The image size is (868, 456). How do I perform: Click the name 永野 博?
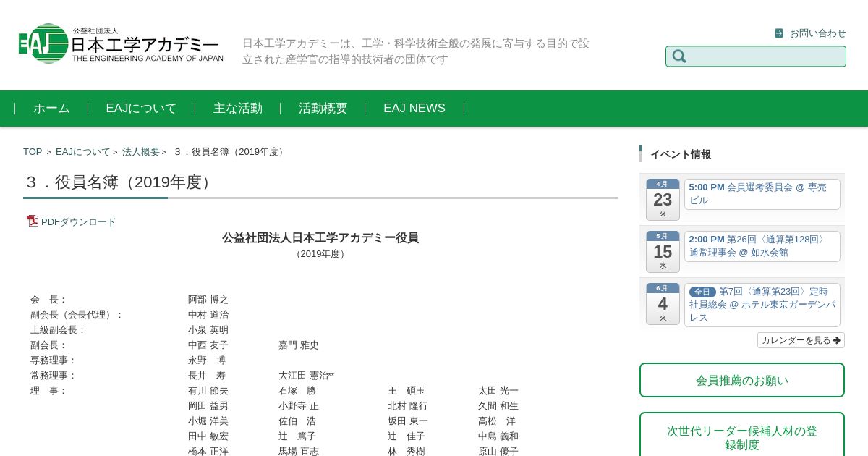point(207,360)
